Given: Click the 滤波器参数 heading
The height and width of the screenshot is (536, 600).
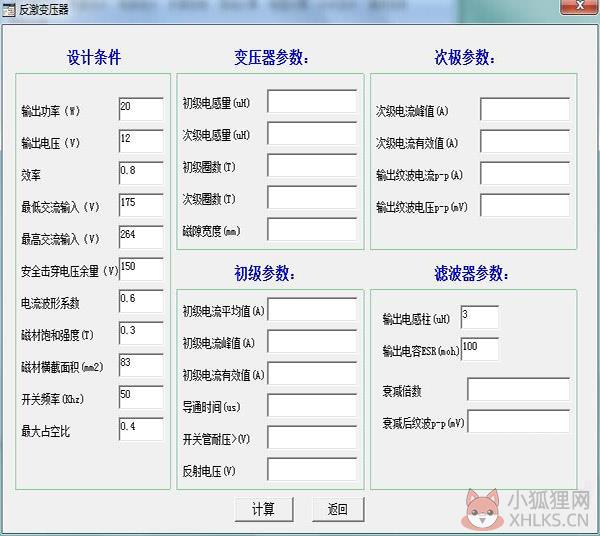Looking at the screenshot, I should 471,274.
